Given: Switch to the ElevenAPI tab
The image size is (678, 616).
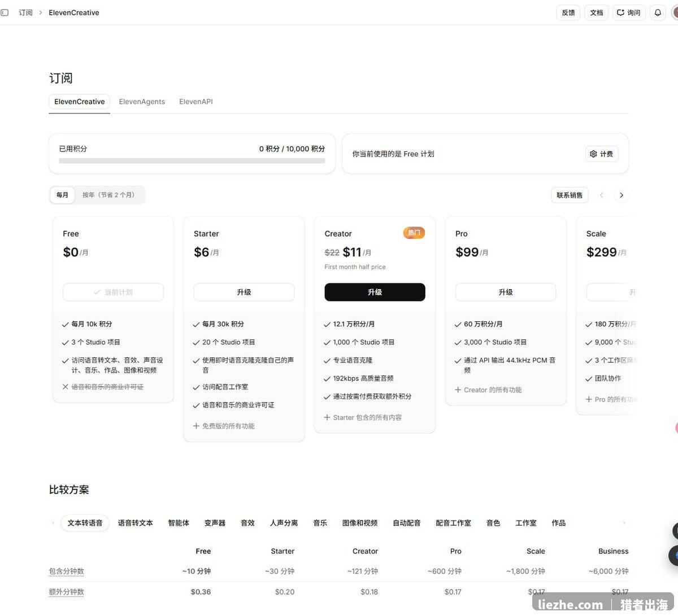Looking at the screenshot, I should (196, 102).
